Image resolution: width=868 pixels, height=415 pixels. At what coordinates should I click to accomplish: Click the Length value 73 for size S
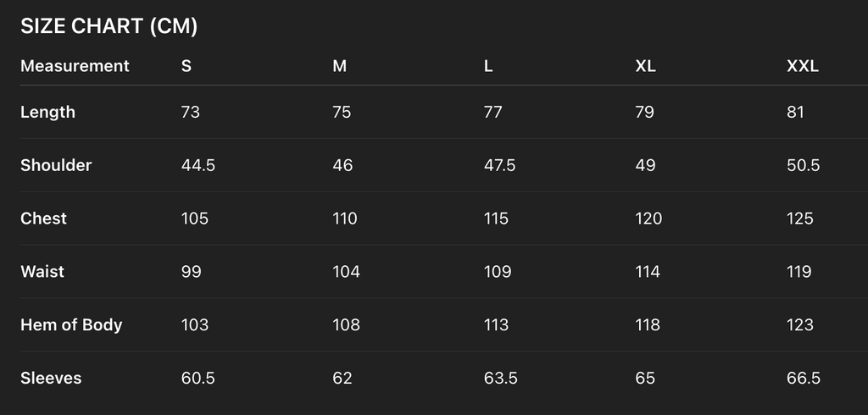click(191, 112)
